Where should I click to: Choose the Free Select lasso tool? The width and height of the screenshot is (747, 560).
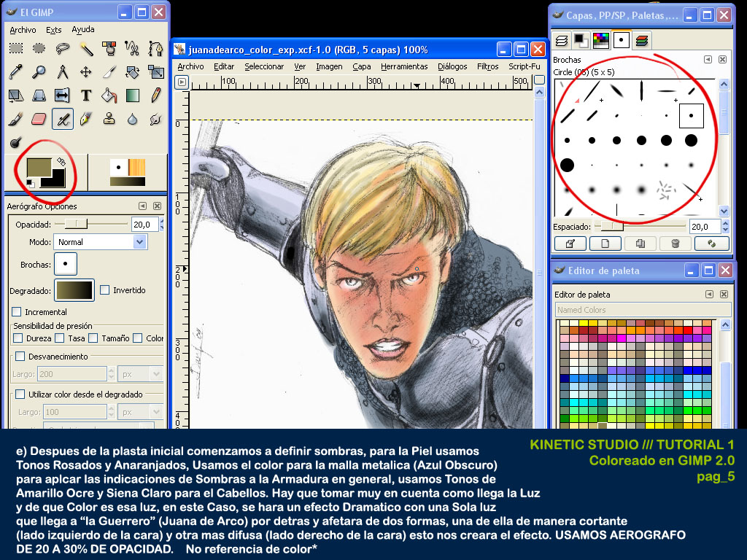(x=63, y=48)
